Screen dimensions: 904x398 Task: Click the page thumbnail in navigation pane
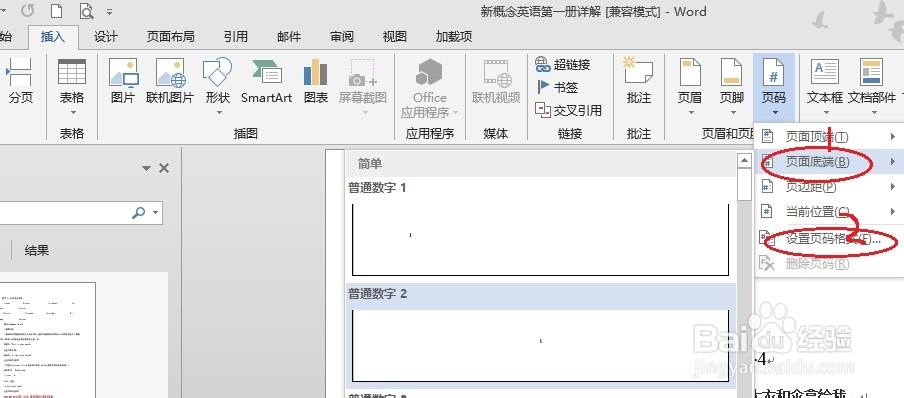pos(48,340)
